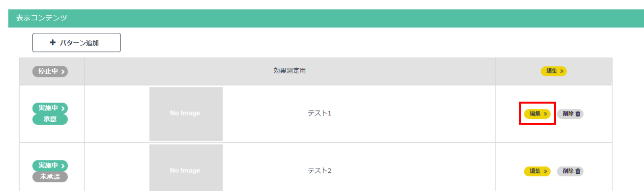
Task: Click the 承認 badge for テスト1
Action: (x=50, y=119)
